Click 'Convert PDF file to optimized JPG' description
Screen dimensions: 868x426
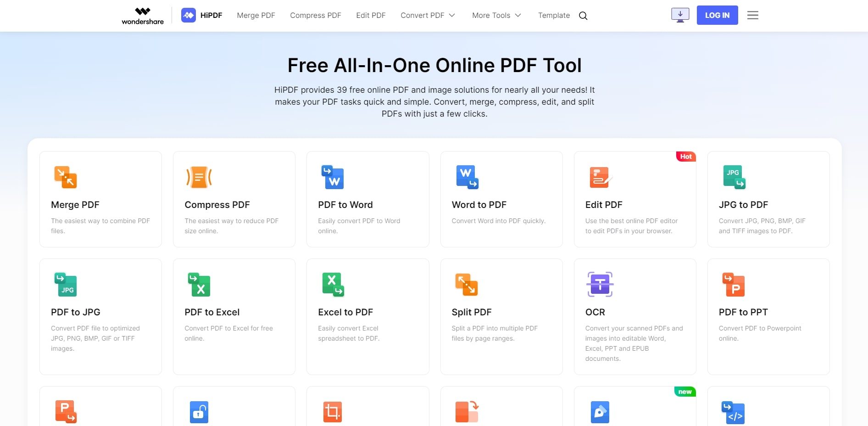95,338
